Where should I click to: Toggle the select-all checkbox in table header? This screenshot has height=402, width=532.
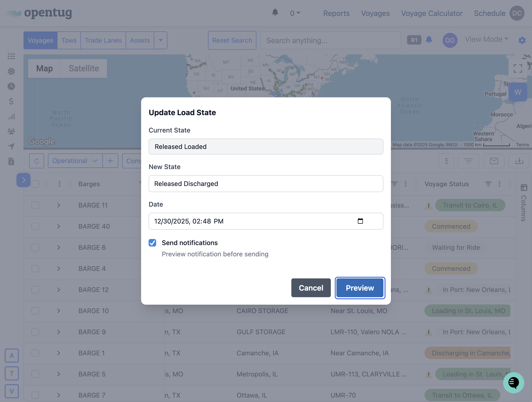point(35,184)
